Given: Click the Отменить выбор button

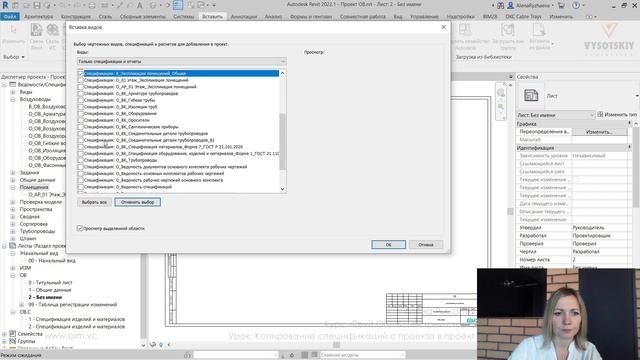Looking at the screenshot, I should (138, 202).
